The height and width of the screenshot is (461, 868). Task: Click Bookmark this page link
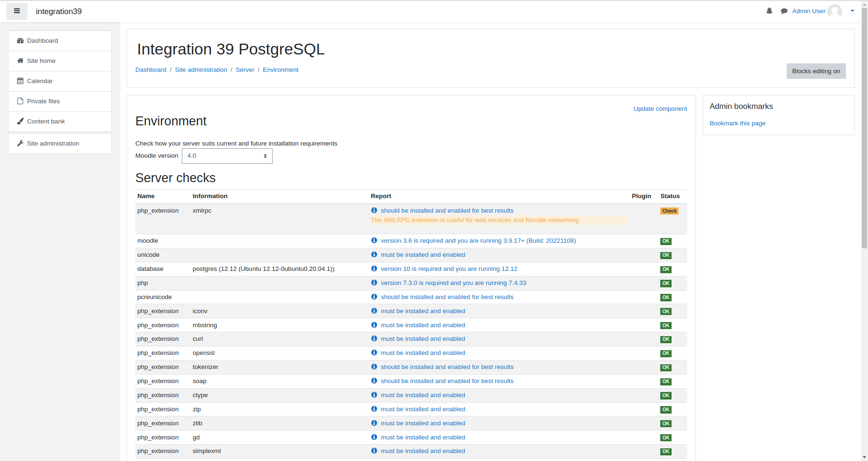click(x=737, y=123)
